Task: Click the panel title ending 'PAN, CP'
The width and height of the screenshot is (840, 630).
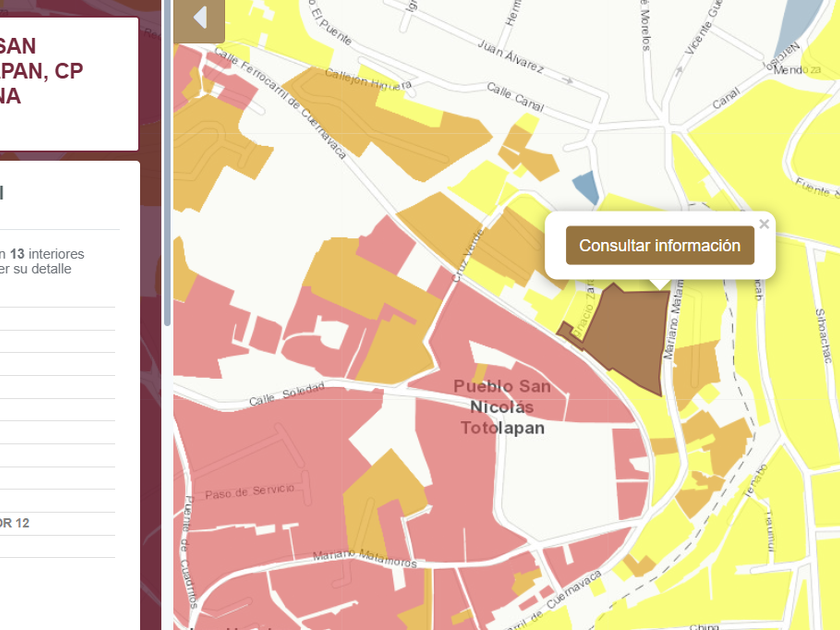Action: (x=42, y=71)
